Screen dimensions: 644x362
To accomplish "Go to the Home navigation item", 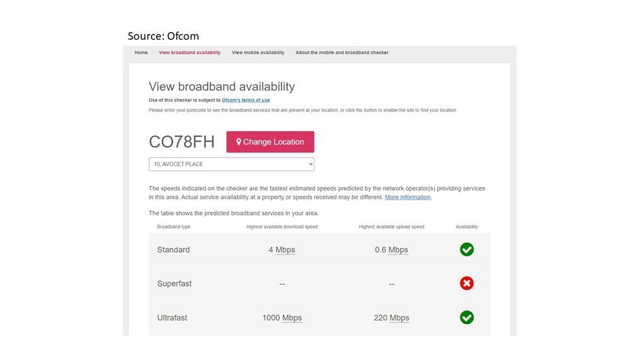I will [141, 53].
